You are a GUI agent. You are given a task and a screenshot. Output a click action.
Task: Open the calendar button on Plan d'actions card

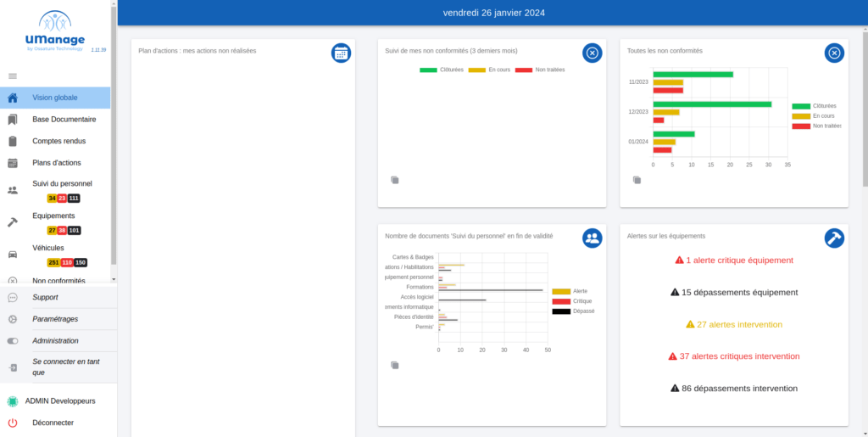click(341, 53)
